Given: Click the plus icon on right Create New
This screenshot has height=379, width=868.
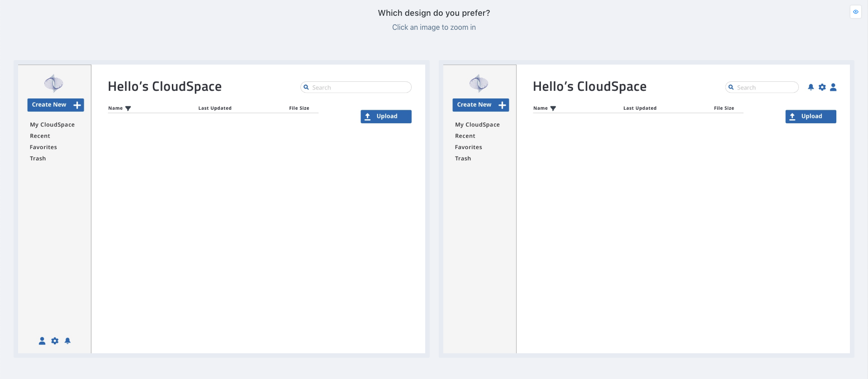Looking at the screenshot, I should coord(502,105).
